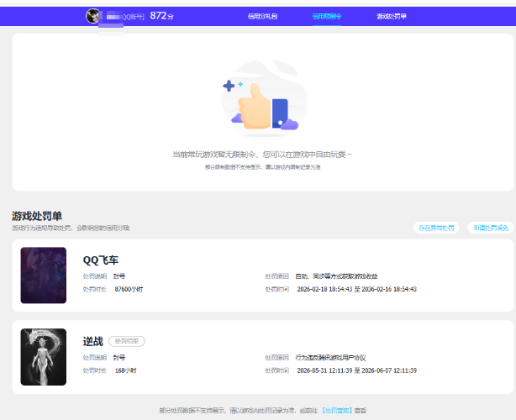The width and height of the screenshot is (516, 420).
Task: Click the 游戏处罚单 section heading
Action: point(37,216)
